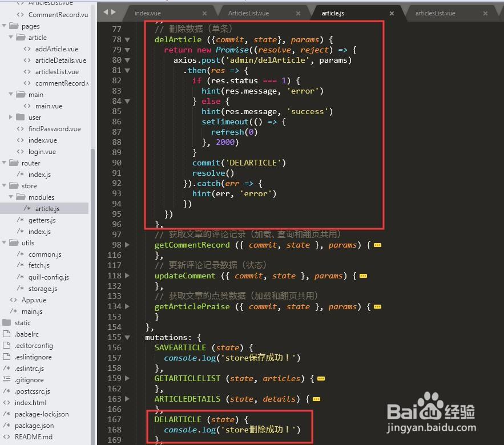Click folded marker on getArticlePraise line
Screen dimensions: 504x445
point(378,307)
